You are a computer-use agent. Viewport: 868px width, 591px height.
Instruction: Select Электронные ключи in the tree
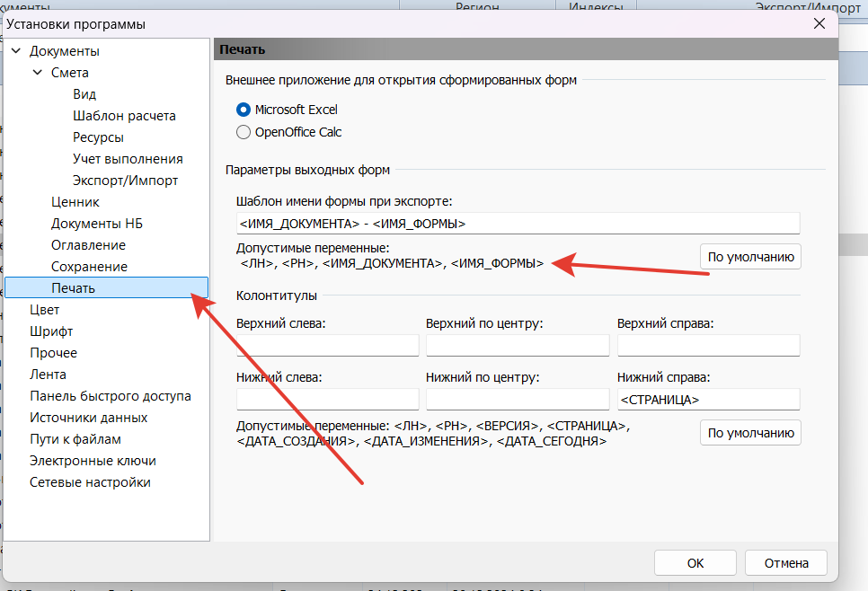coord(93,461)
